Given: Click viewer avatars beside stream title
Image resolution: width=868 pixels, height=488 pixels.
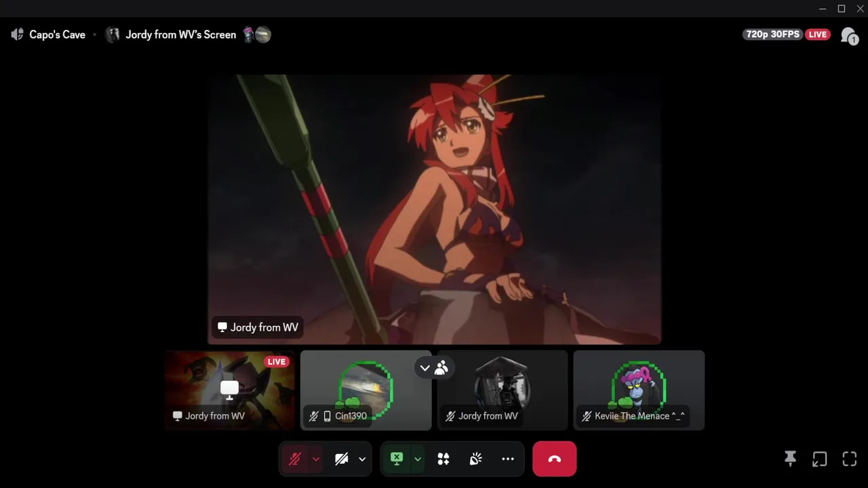Looking at the screenshot, I should 257,35.
